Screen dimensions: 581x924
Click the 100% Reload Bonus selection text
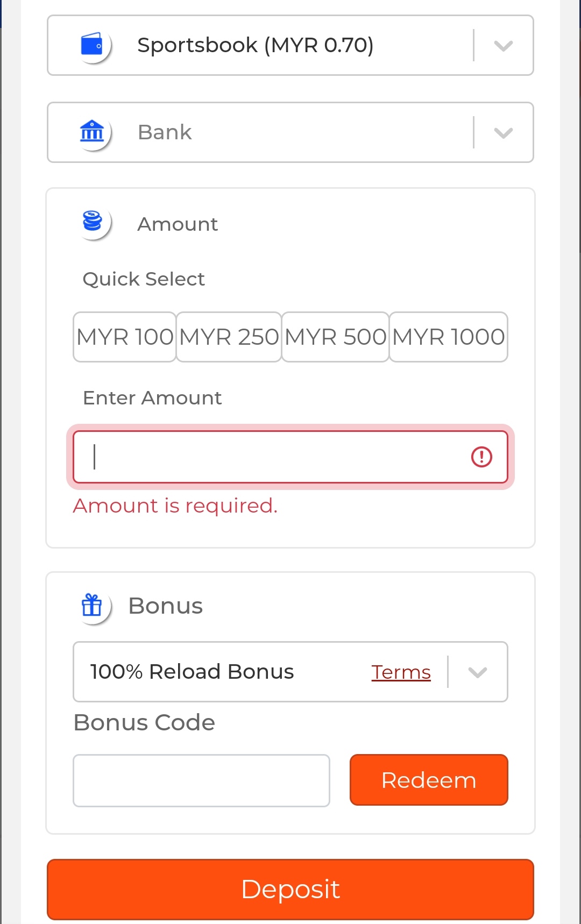coord(192,672)
